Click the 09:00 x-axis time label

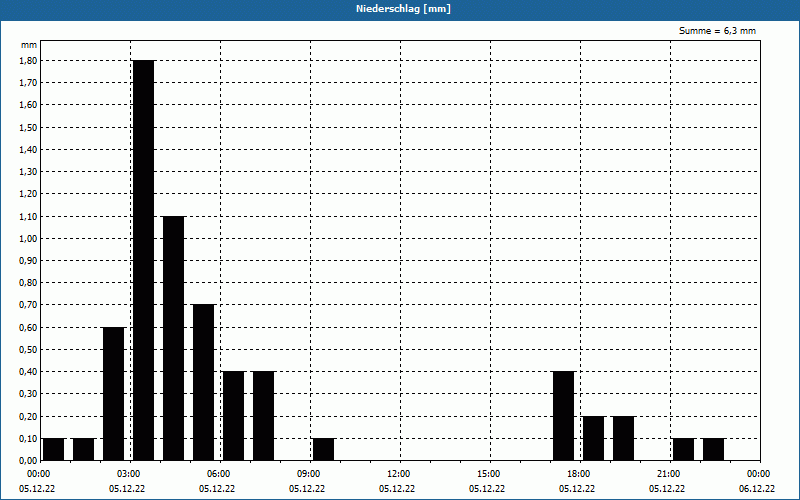point(309,474)
